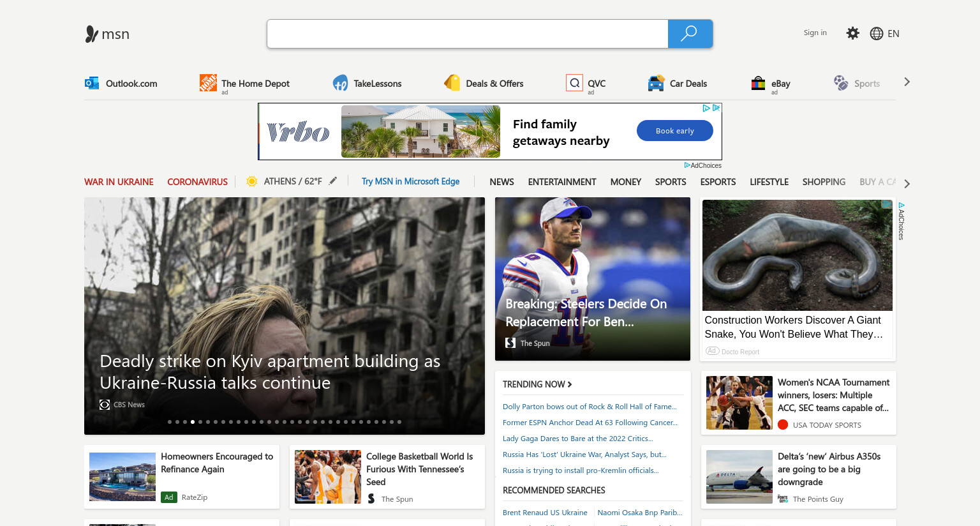Open Sports shortcut icon

coord(841,83)
